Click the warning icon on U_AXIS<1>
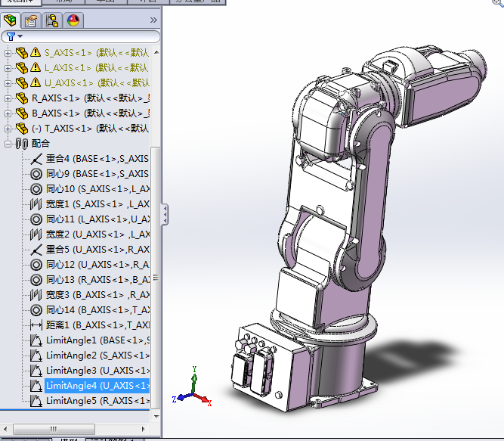This screenshot has height=441, width=504. point(36,82)
